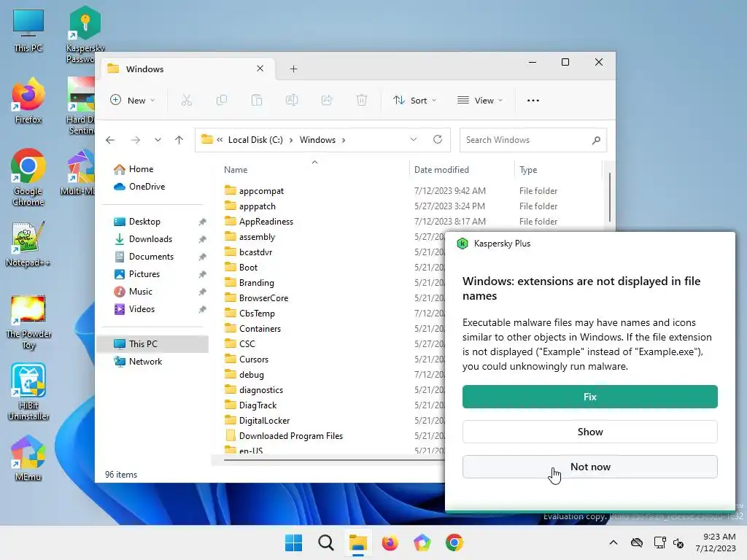Image resolution: width=747 pixels, height=560 pixels.
Task: Go back with the left arrow
Action: (x=110, y=140)
